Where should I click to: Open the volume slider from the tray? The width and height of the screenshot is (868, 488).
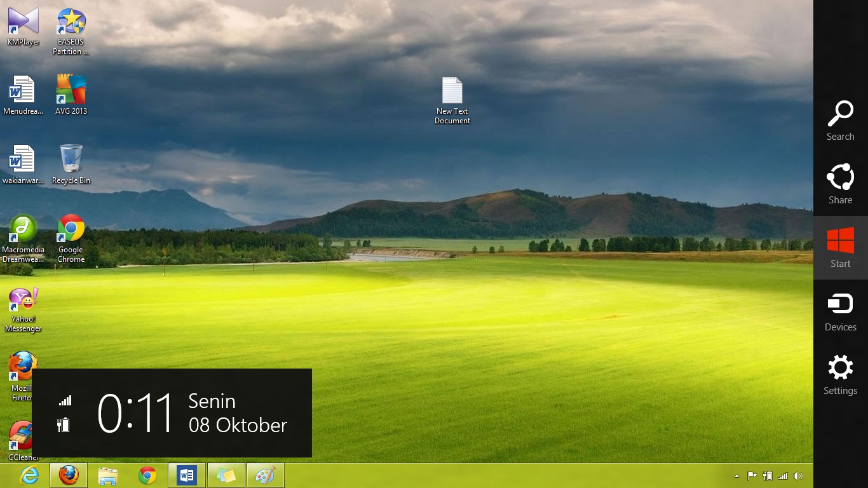coord(798,475)
